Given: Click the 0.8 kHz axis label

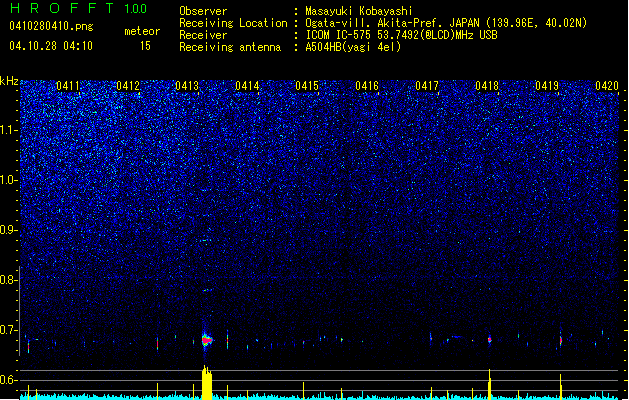Looking at the screenshot, I should pos(8,280).
